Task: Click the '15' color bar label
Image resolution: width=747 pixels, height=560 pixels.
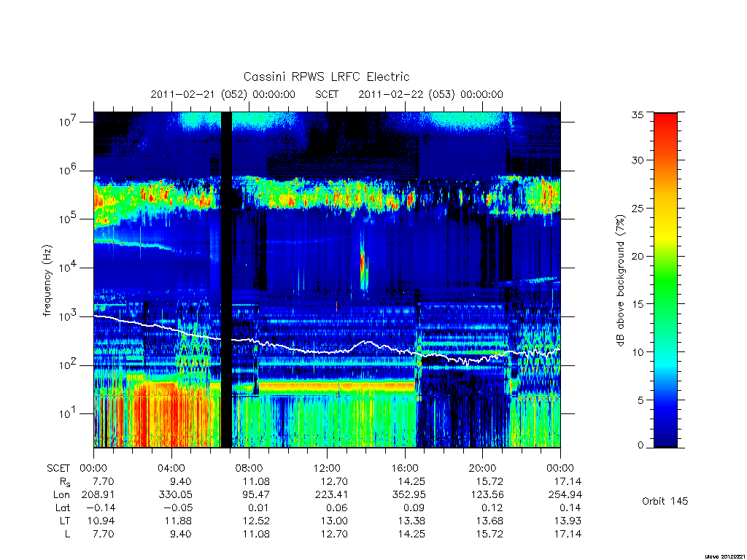Action: (638, 304)
